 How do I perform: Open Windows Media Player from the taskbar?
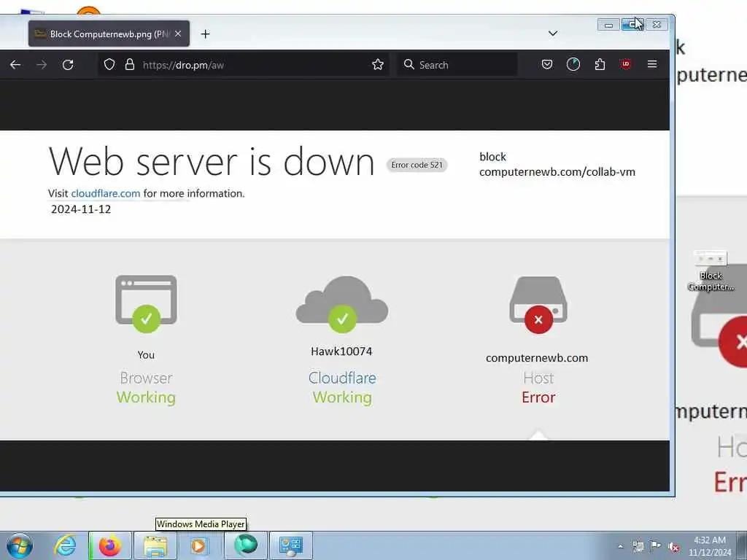pyautogui.click(x=199, y=545)
